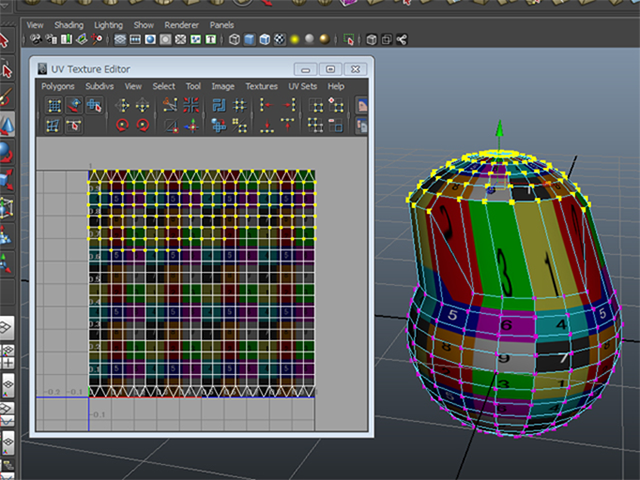Toggle safe title T icon
Viewport: 640px width, 480px height.
coord(211,40)
